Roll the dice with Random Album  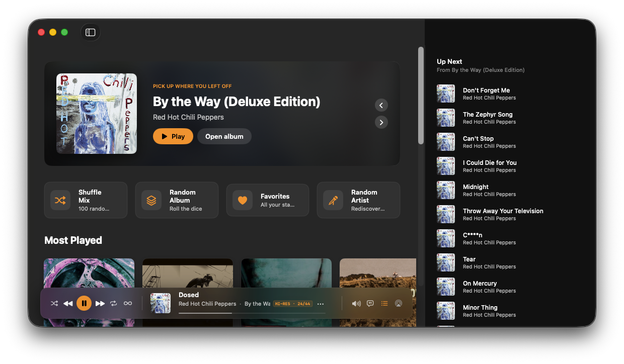click(177, 200)
